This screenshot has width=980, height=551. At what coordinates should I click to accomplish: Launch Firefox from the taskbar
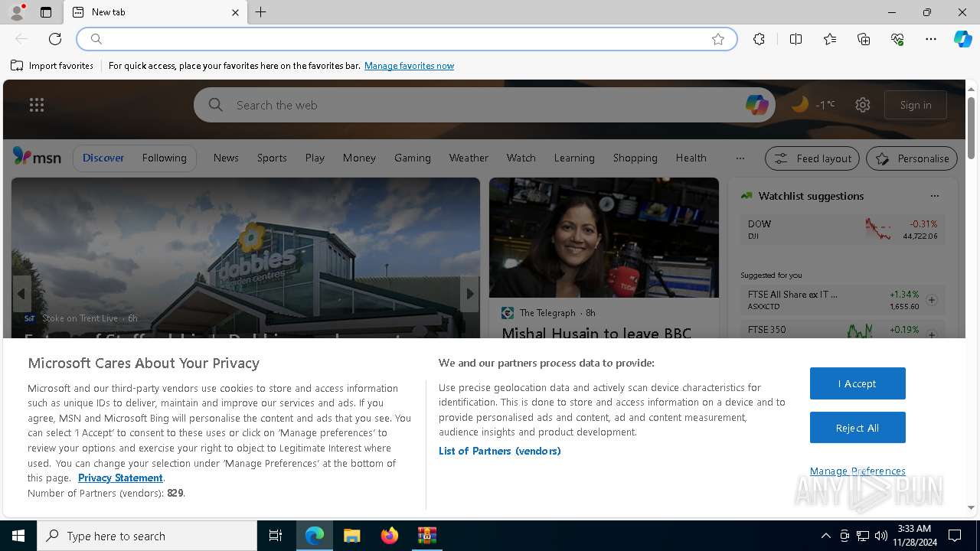tap(390, 536)
